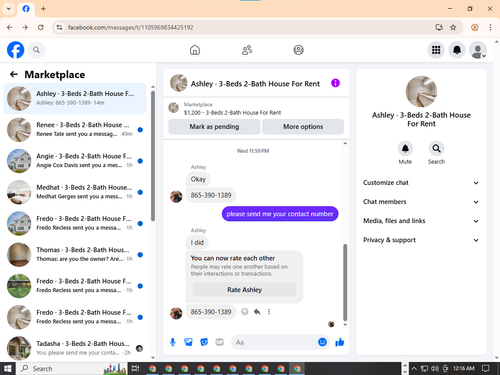Open the Groups icon in top navigation
Viewport: 500px width, 375px height.
298,50
